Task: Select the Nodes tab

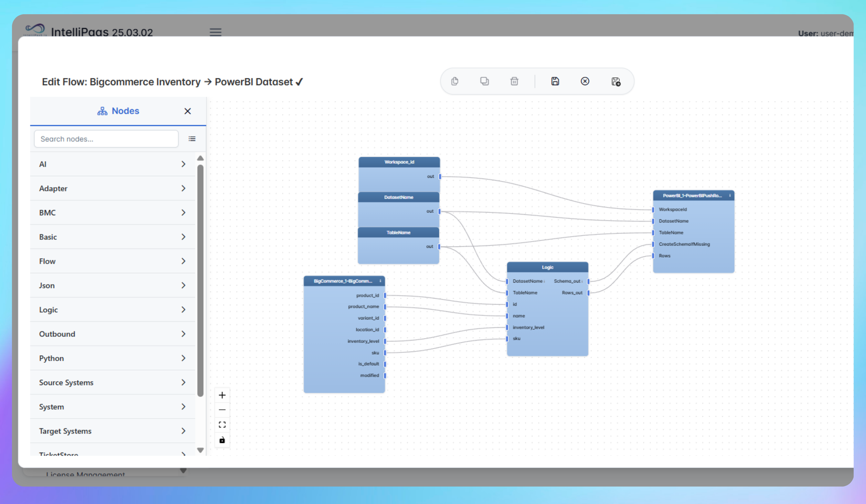Action: (x=118, y=111)
